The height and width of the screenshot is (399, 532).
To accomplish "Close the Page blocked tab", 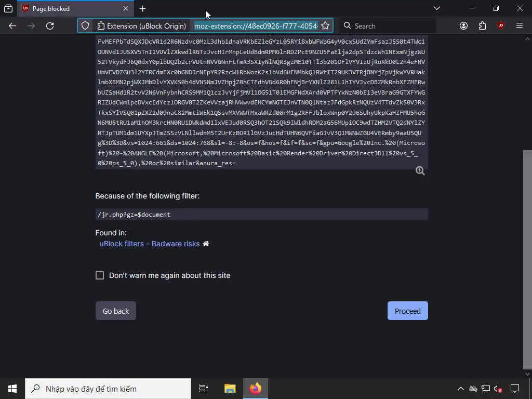I will click(x=126, y=8).
